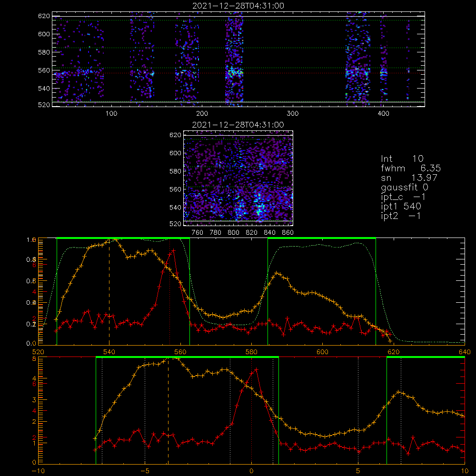The image size is (476, 476).
Task: Click y-axis label "560" of the small middle image
Action: pyautogui.click(x=175, y=189)
